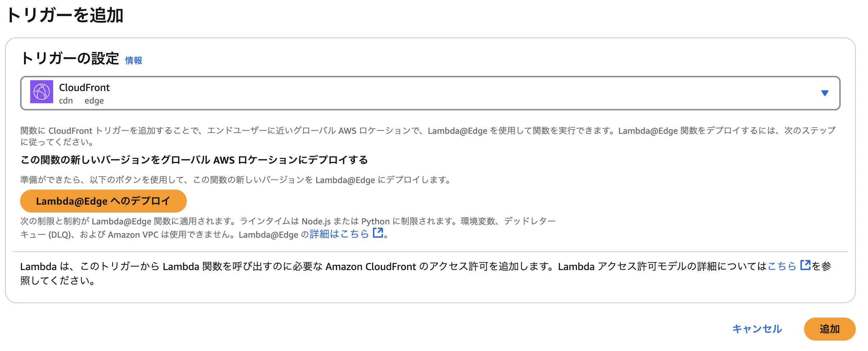This screenshot has height=351, width=868.
Task: Click the bold deployment instructions heading
Action: (x=194, y=160)
